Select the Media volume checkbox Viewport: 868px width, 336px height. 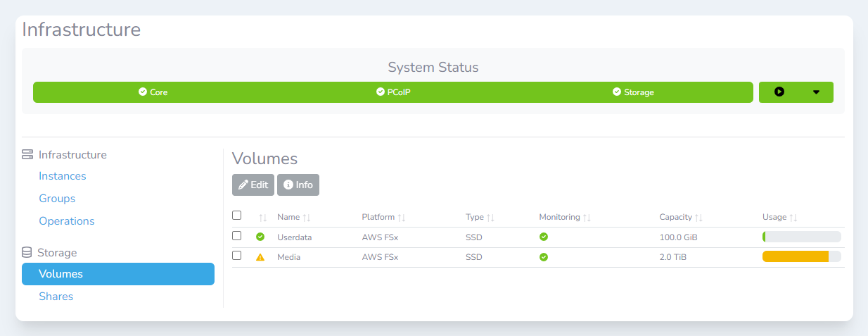tap(237, 256)
